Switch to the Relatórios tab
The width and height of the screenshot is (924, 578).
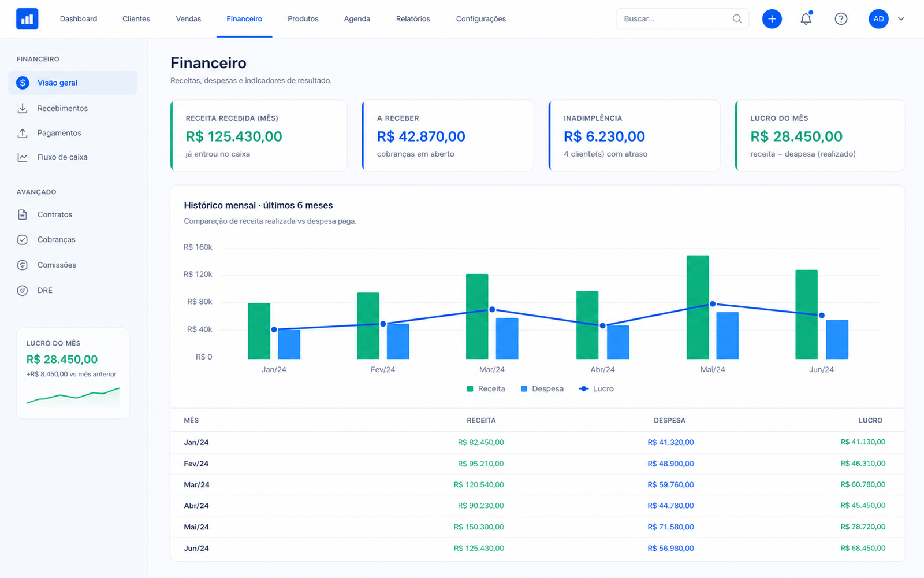coord(413,19)
